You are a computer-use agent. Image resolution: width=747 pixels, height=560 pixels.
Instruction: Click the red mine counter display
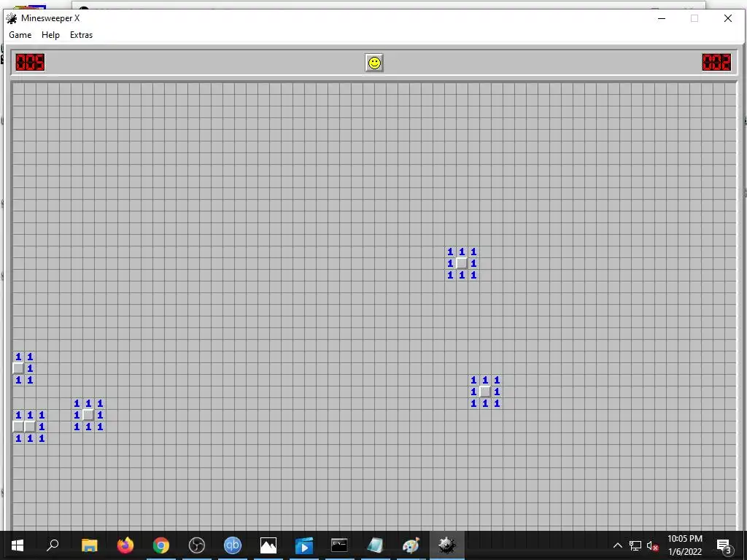pos(30,63)
